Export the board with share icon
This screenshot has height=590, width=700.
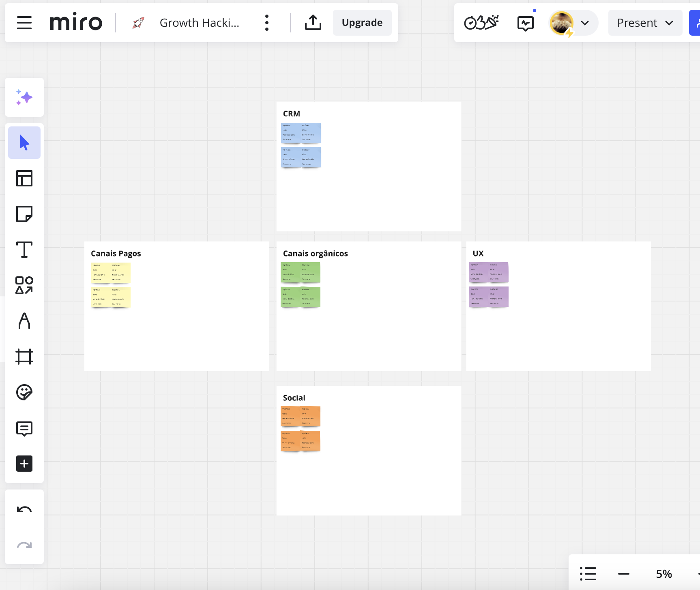pos(313,23)
